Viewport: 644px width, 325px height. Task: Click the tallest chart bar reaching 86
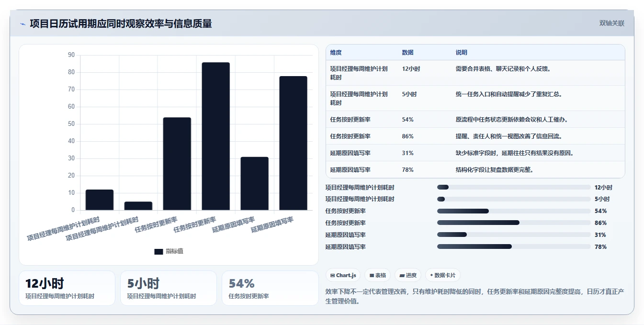pyautogui.click(x=216, y=136)
